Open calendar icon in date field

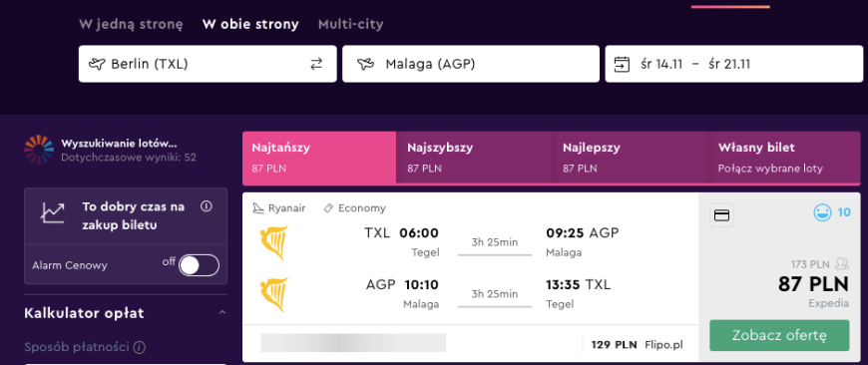click(x=623, y=64)
